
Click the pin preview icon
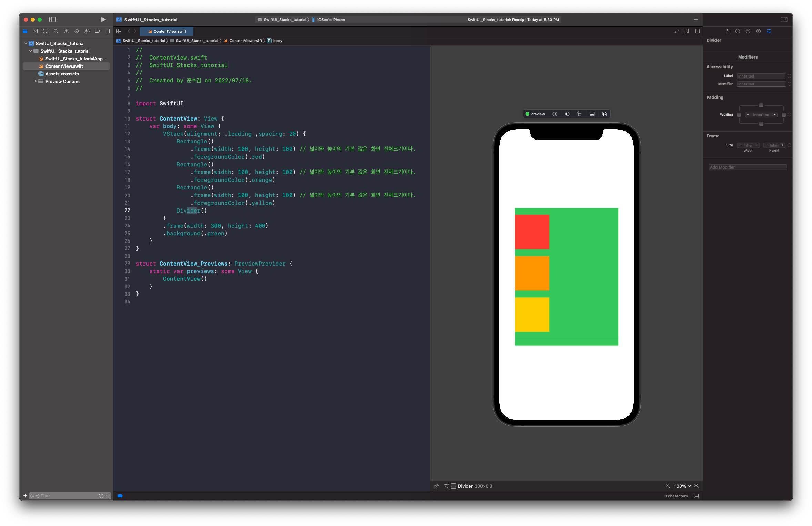click(436, 486)
